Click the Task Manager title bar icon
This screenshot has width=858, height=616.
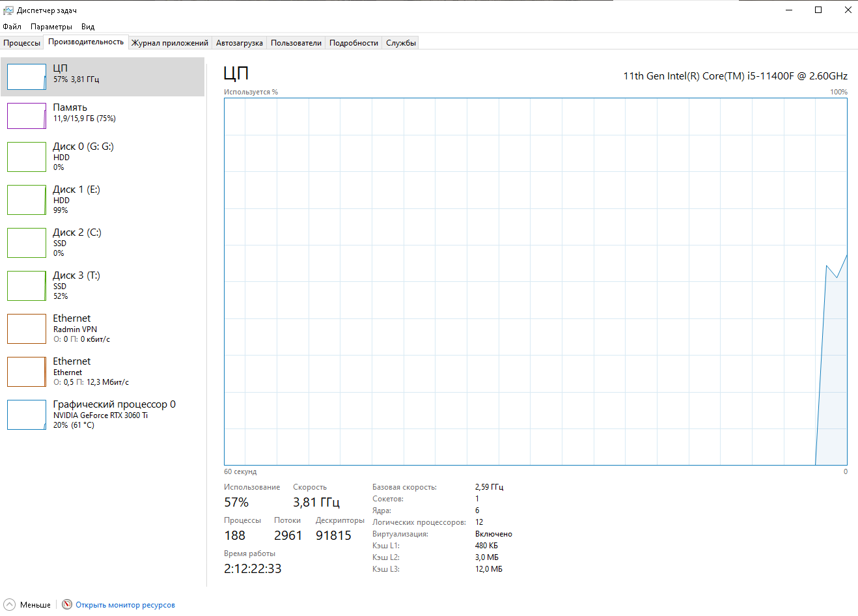[8, 10]
